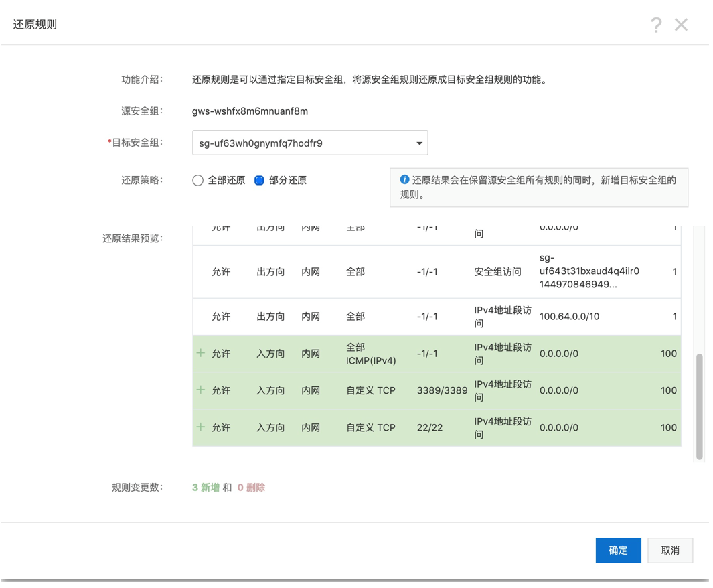Click the 全部 ICMP(IPv4) protocol cell
The image size is (713, 588).
tap(371, 354)
